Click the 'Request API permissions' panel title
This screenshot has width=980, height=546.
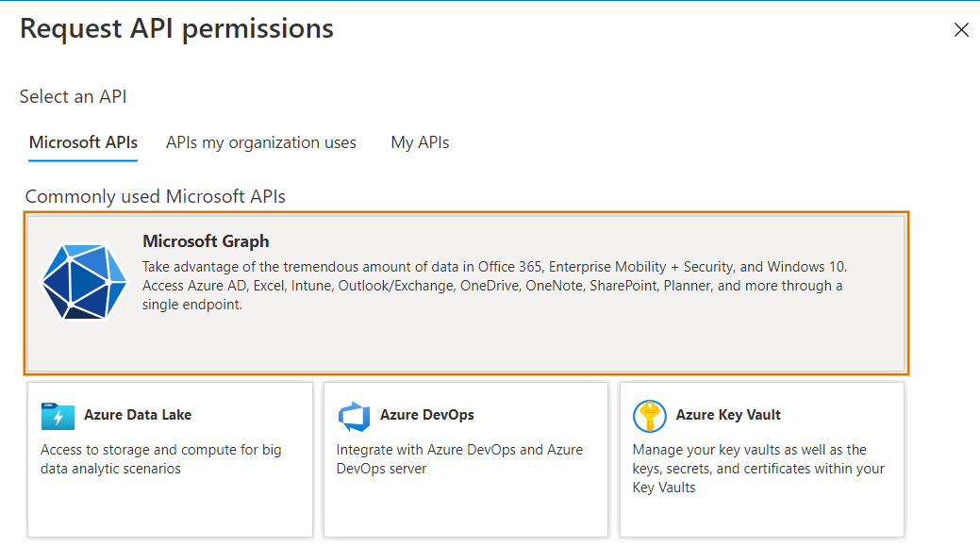coord(177,29)
